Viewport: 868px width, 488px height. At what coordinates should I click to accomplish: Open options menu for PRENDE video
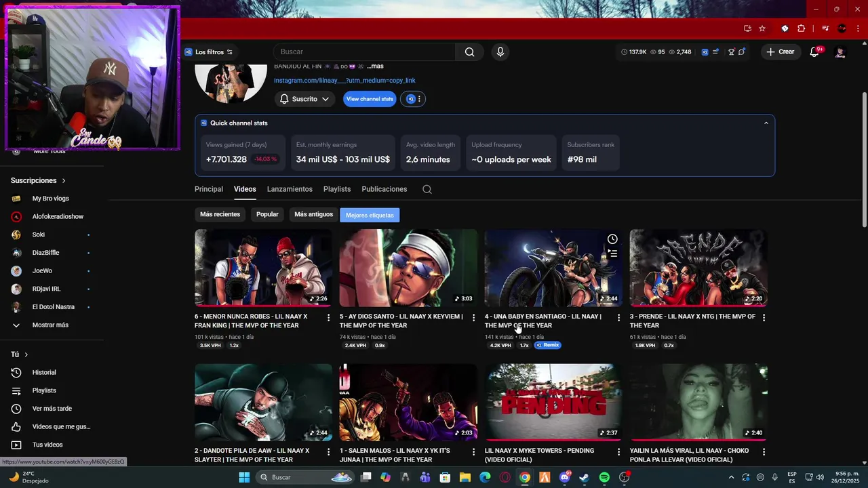[x=764, y=317]
